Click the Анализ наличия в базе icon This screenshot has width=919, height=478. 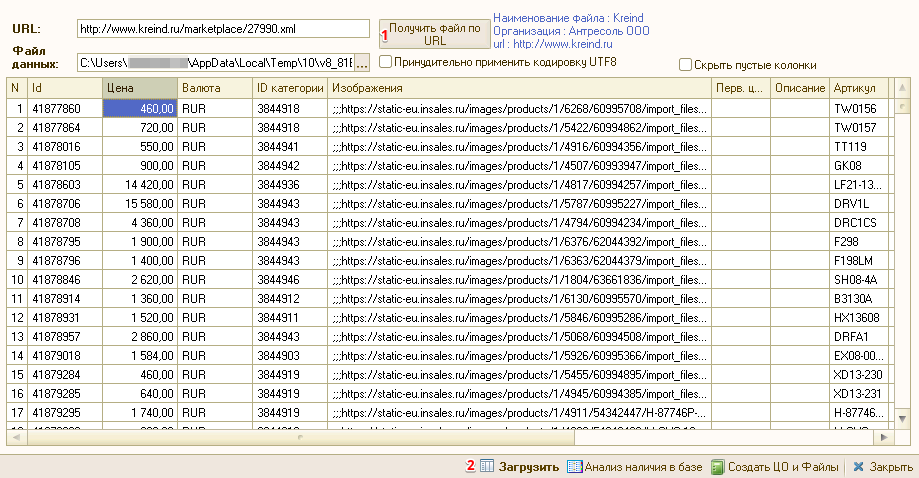(574, 466)
